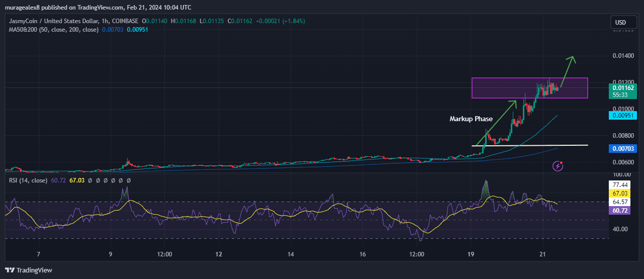Click the blue 0.00703 moving average label

coord(622,148)
